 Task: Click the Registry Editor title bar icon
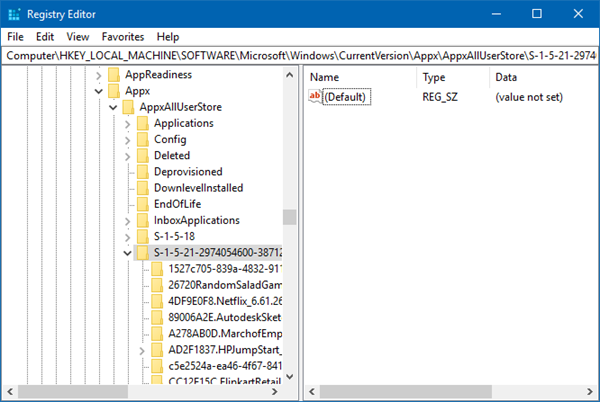pos(15,13)
